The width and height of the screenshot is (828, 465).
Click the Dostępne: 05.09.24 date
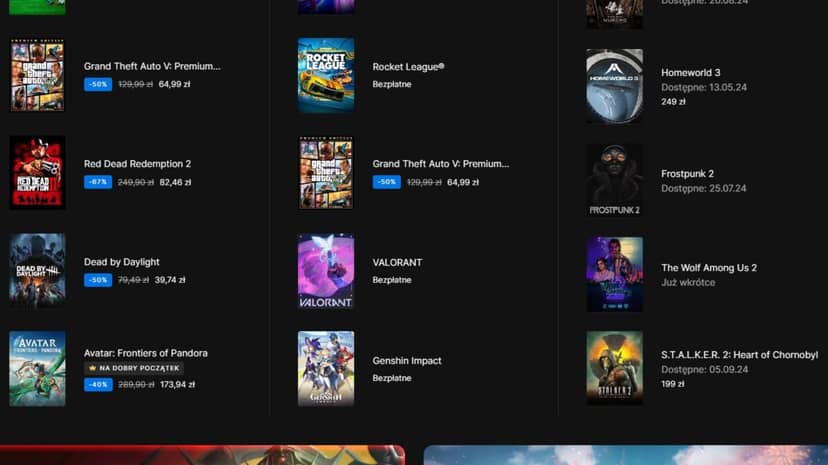click(x=704, y=369)
